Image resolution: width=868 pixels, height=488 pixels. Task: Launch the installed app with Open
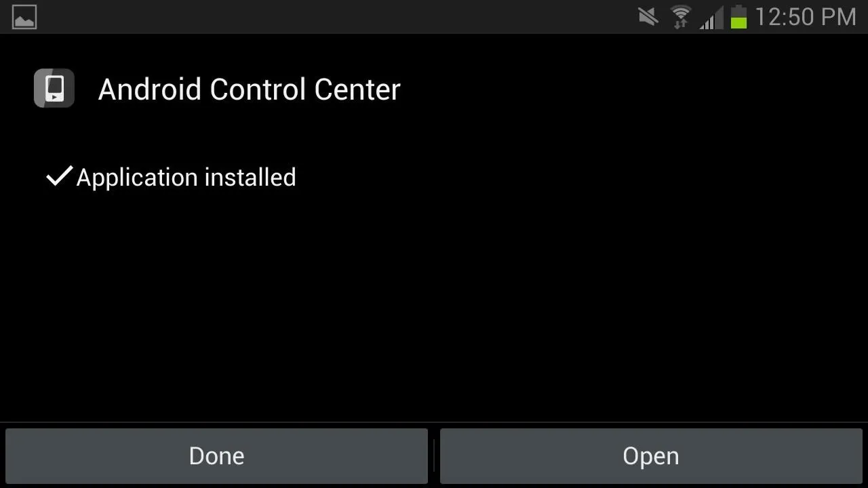[651, 456]
